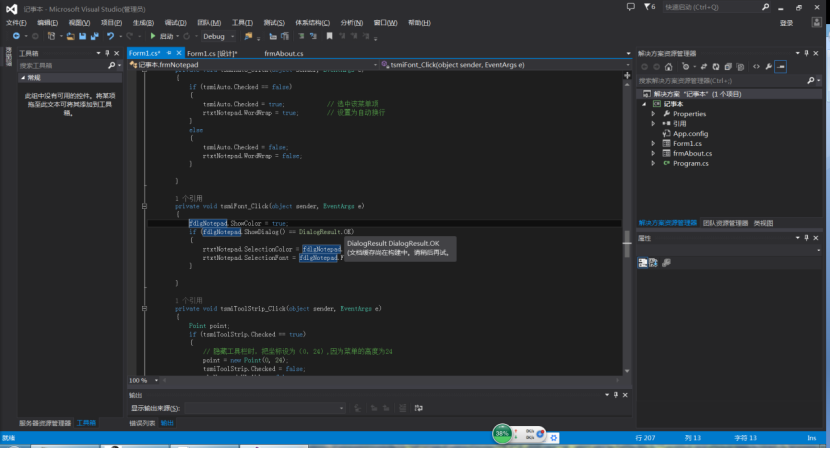
Task: Comment out selected lines icon
Action: pos(301,36)
